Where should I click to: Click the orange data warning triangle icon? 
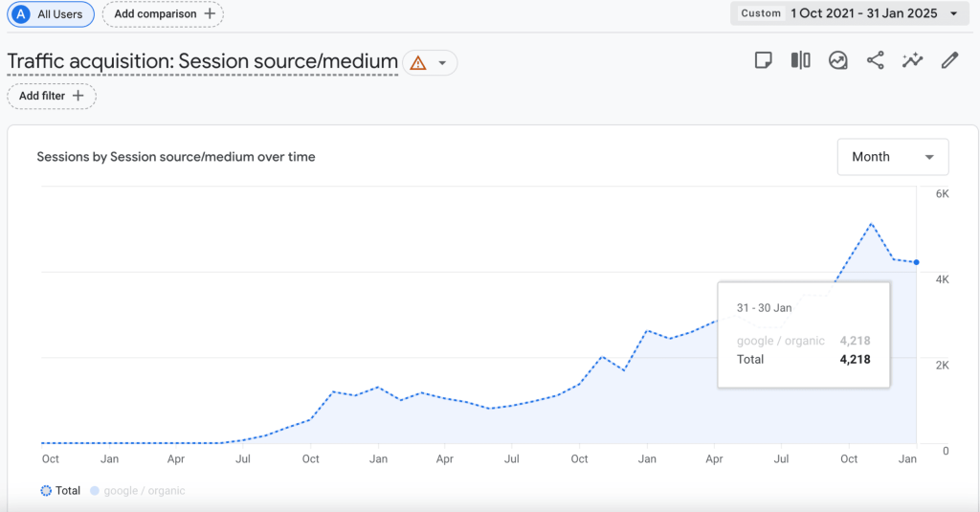(418, 63)
